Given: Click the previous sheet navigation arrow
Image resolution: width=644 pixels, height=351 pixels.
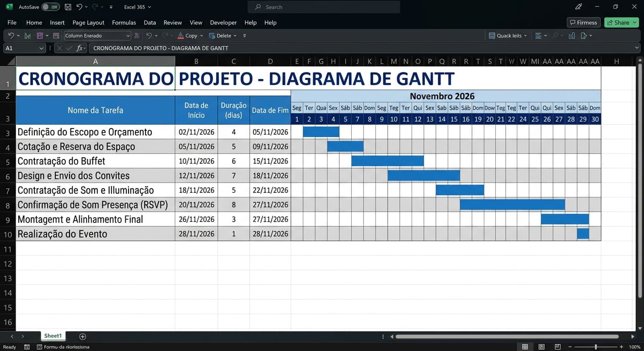Looking at the screenshot, I should tap(12, 336).
